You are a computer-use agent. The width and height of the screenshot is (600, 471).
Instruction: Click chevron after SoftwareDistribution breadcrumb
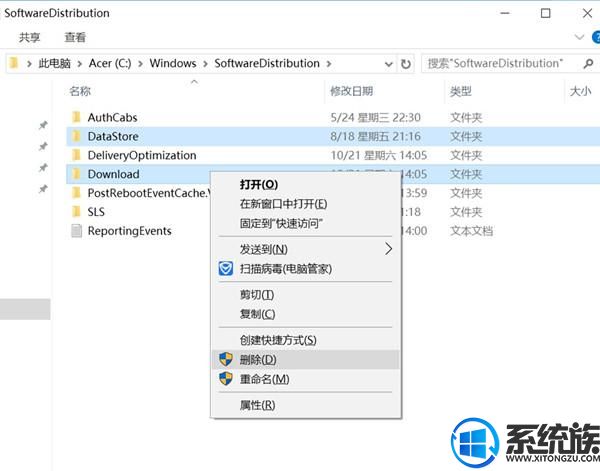tap(329, 64)
